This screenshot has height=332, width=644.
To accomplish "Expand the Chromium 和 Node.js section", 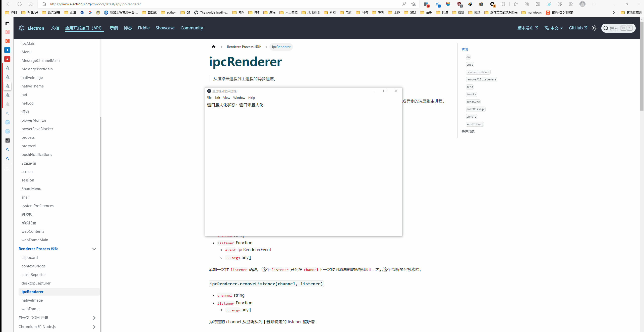I will click(x=94, y=327).
